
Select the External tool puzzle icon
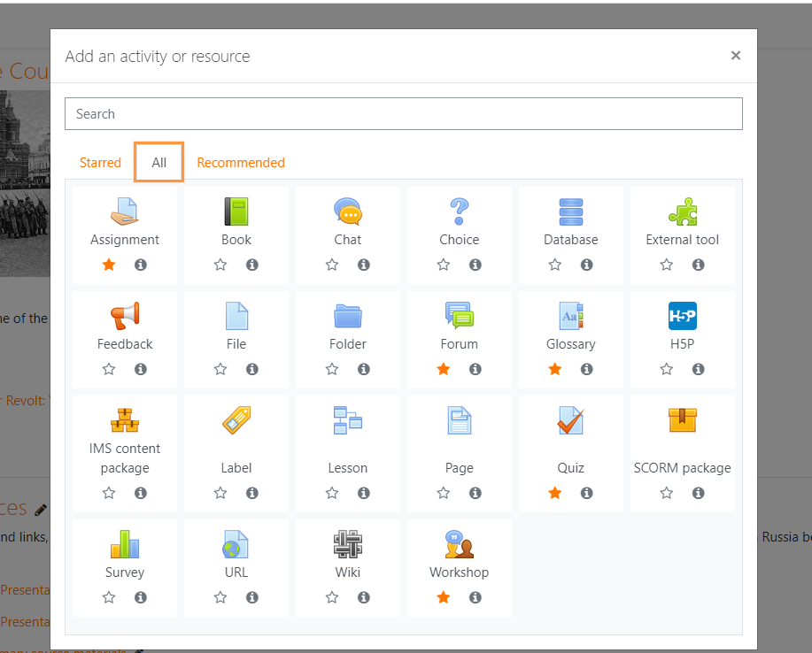683,211
